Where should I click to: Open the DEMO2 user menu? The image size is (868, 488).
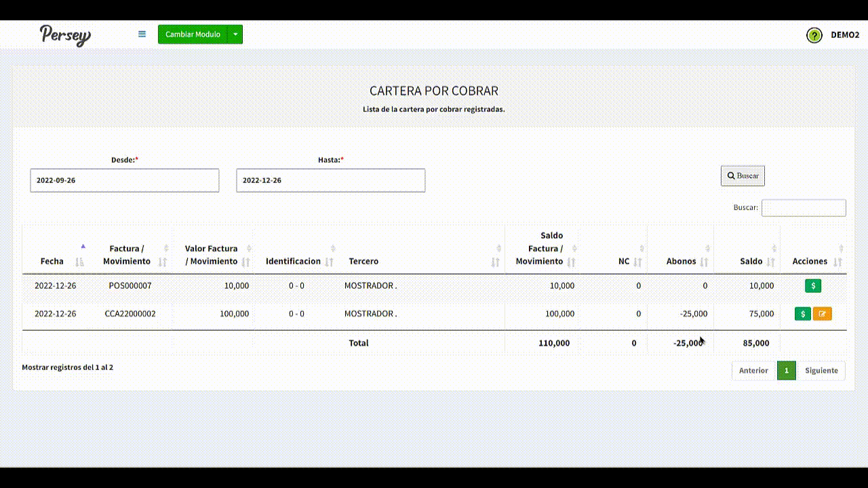tap(845, 35)
